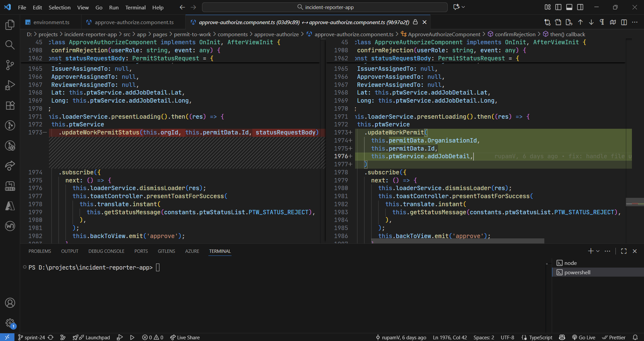Open the Terminal menu
The image size is (644, 341).
(135, 7)
